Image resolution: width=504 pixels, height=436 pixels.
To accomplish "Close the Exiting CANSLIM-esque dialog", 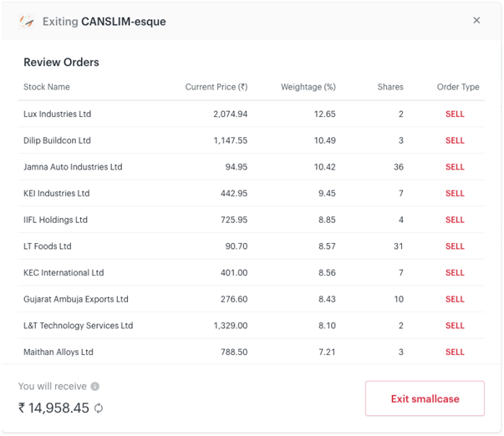I will (x=476, y=20).
